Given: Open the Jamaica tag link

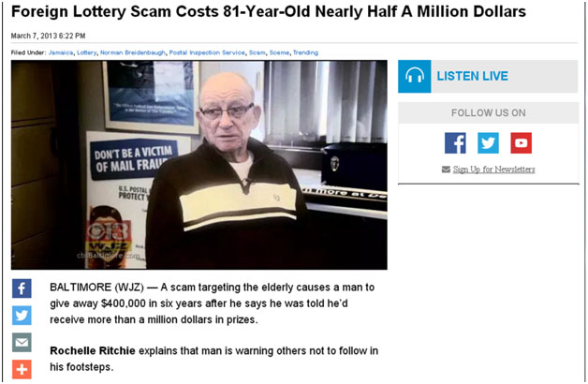Looking at the screenshot, I should 61,52.
